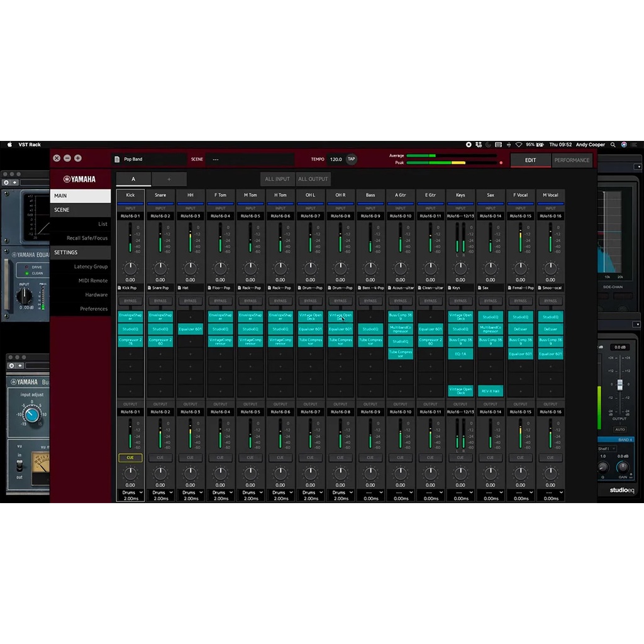Open Tube Compressor plugin on Bass channel
The image size is (644, 644).
[x=370, y=341]
